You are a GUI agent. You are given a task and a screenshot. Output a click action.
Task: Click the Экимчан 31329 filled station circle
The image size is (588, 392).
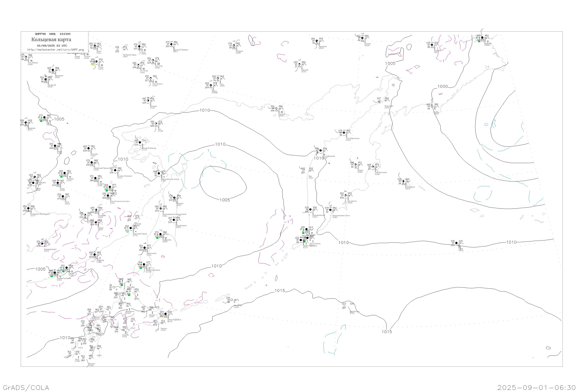pos(89,148)
